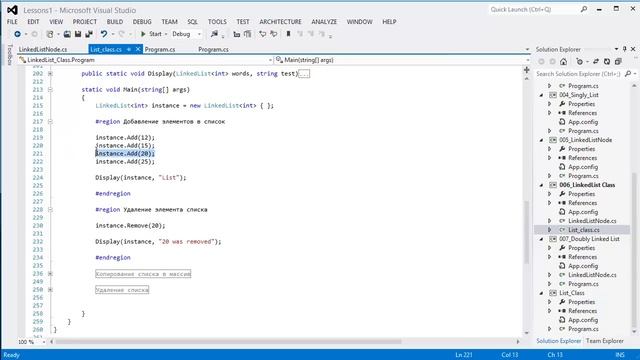Click the Save All toolbar icon
Viewport: 640px width, 360px height.
point(89,34)
